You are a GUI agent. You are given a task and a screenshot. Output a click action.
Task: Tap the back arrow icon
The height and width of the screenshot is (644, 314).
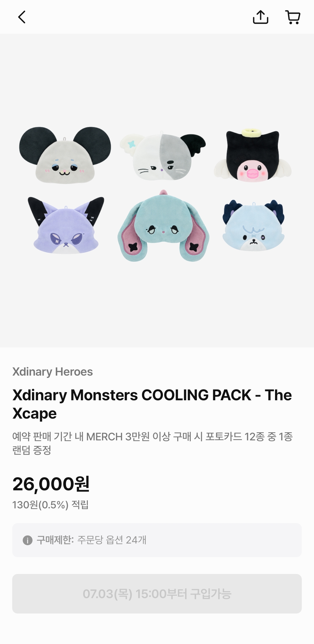pyautogui.click(x=22, y=17)
